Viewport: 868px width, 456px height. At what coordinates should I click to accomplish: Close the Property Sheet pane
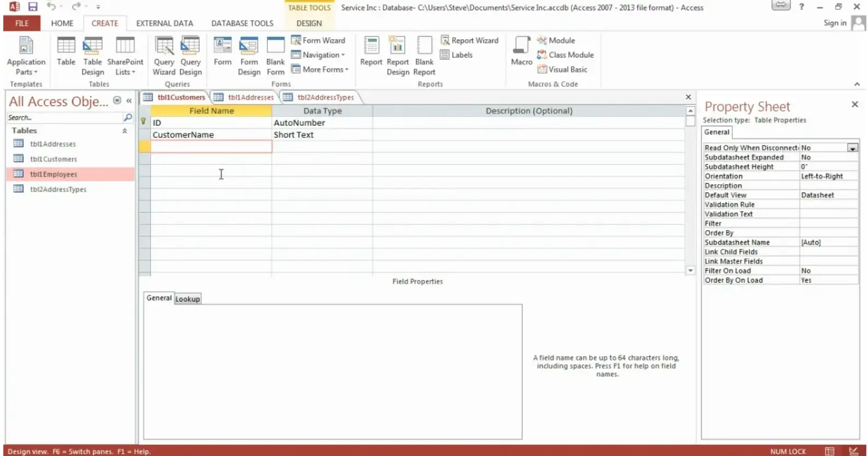click(x=854, y=104)
